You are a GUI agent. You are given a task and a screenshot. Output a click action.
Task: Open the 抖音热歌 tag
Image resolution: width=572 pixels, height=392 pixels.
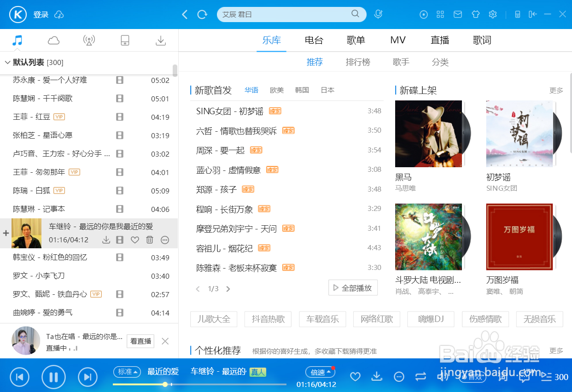point(268,319)
